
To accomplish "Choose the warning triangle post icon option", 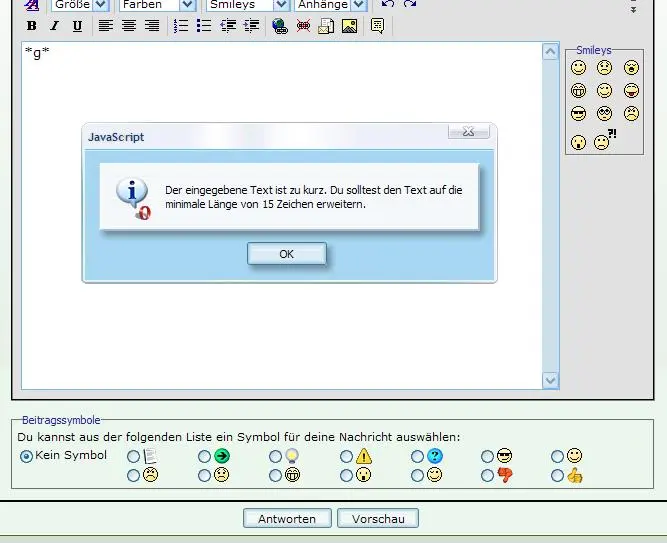I will pos(347,456).
